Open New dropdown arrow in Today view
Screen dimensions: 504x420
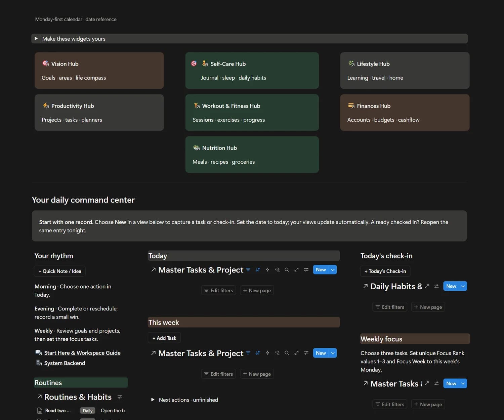coord(333,269)
